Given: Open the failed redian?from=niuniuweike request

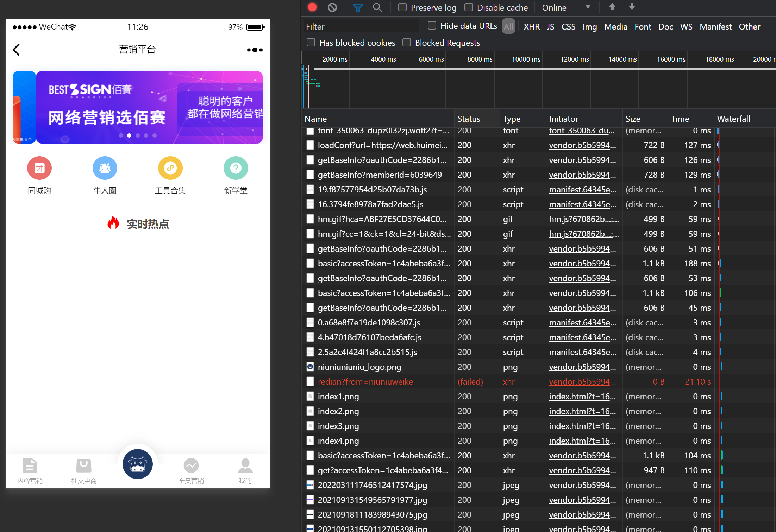Looking at the screenshot, I should (365, 382).
